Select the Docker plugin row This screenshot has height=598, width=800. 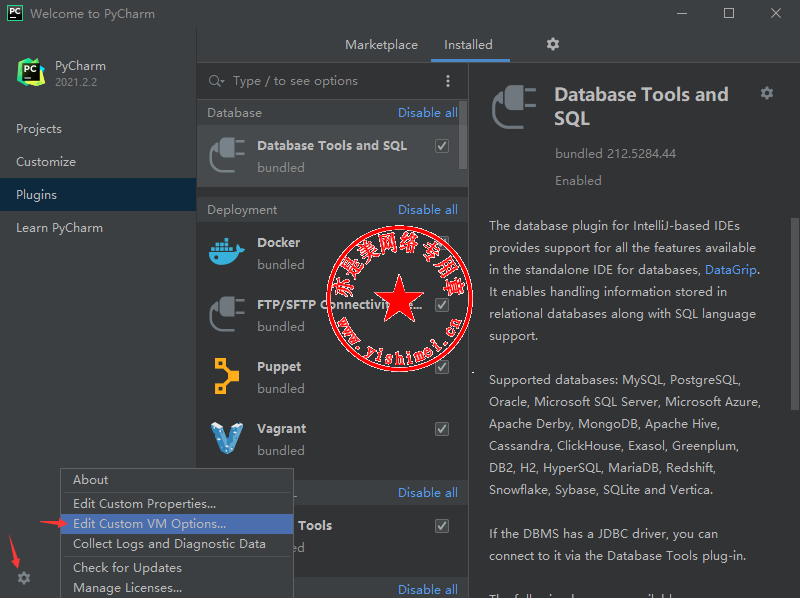[332, 253]
